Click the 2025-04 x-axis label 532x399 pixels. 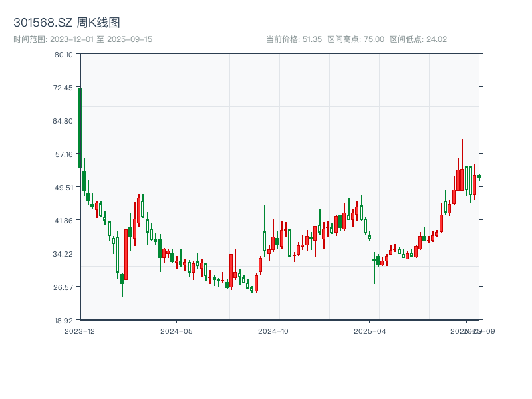(x=370, y=331)
